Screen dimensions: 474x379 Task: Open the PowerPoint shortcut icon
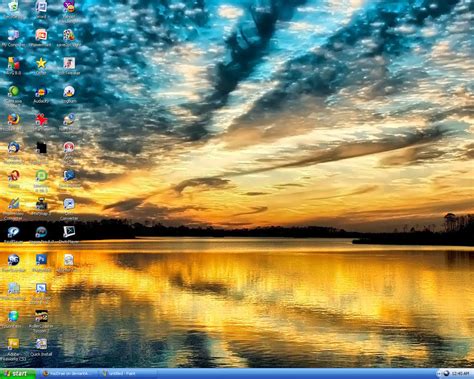click(x=41, y=35)
